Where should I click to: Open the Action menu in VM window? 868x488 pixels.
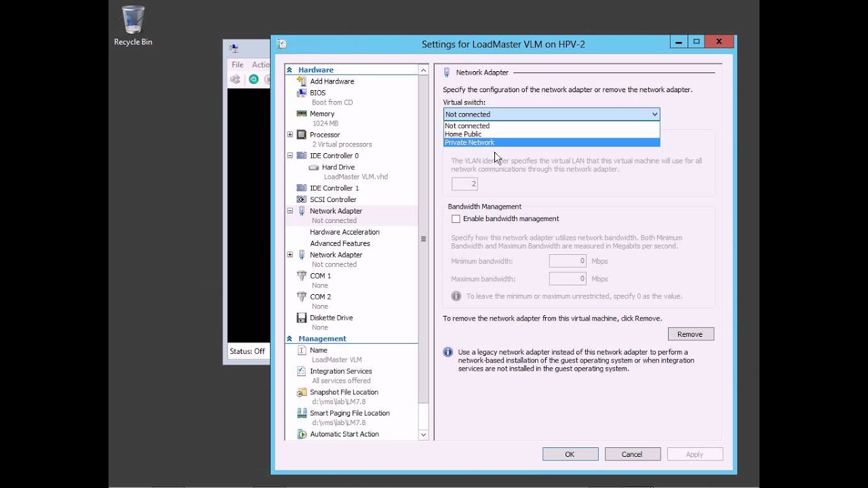[x=260, y=65]
